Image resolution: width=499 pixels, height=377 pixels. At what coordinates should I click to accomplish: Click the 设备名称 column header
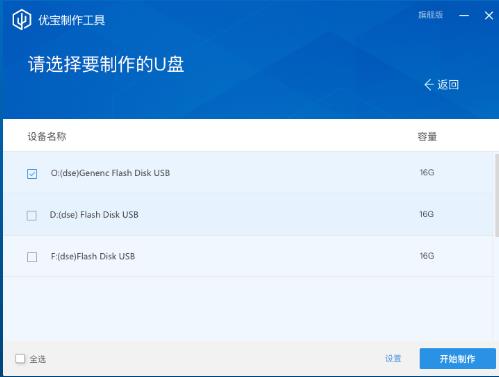point(47,136)
